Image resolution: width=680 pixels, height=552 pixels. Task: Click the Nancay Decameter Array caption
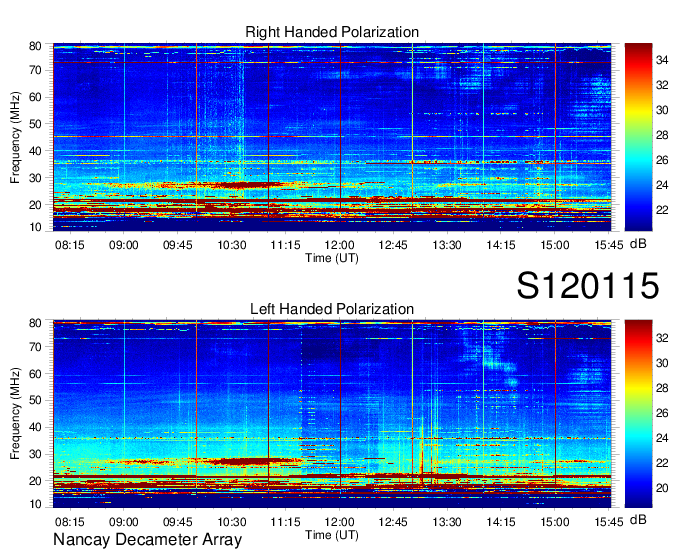coord(147,540)
